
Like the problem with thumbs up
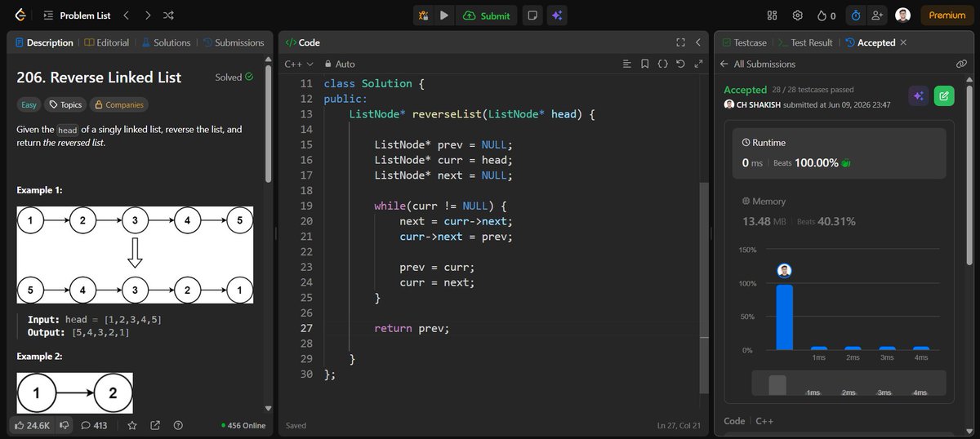(x=32, y=425)
